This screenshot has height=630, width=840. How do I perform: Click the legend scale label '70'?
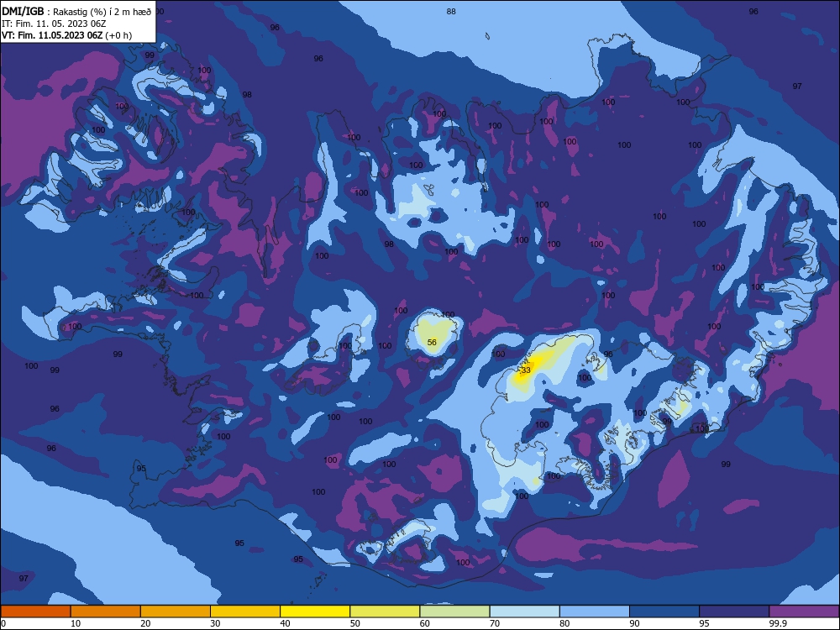tap(495, 623)
